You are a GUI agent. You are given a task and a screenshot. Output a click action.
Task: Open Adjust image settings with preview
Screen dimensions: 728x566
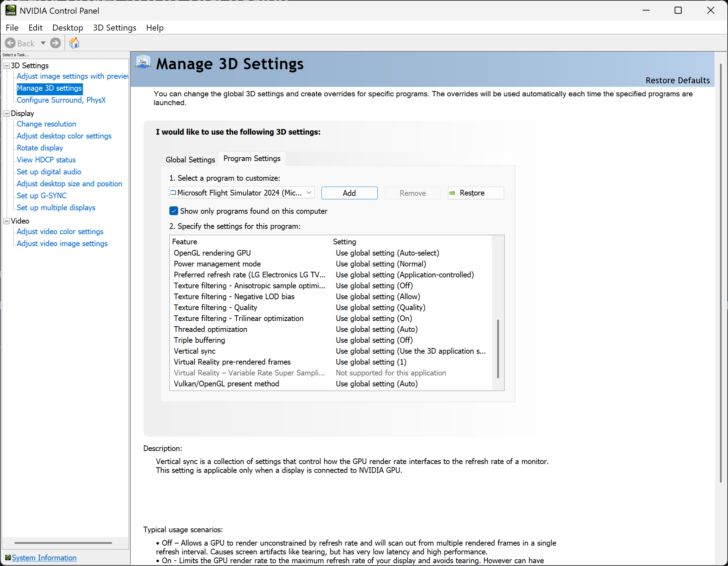[73, 76]
